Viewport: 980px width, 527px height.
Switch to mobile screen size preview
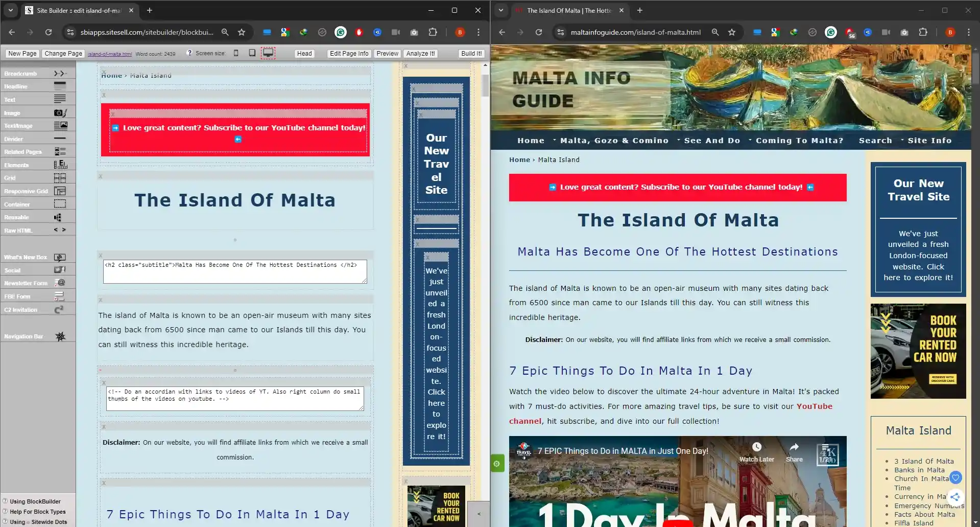(x=236, y=53)
